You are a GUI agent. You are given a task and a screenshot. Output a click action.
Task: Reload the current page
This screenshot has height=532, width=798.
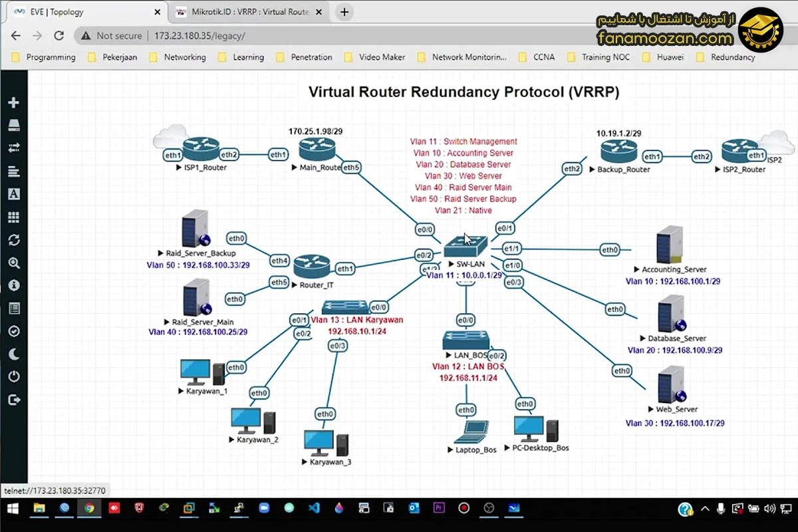[x=59, y=36]
